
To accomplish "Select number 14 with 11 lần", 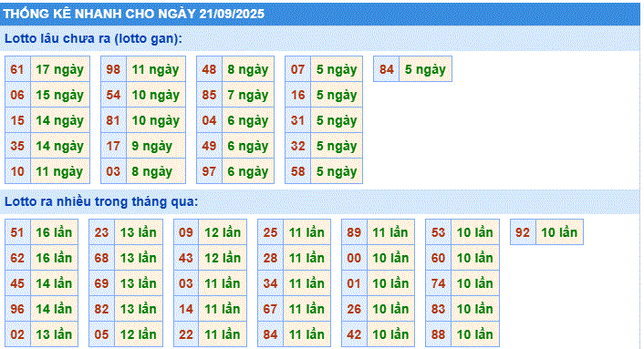I will coord(186,308).
